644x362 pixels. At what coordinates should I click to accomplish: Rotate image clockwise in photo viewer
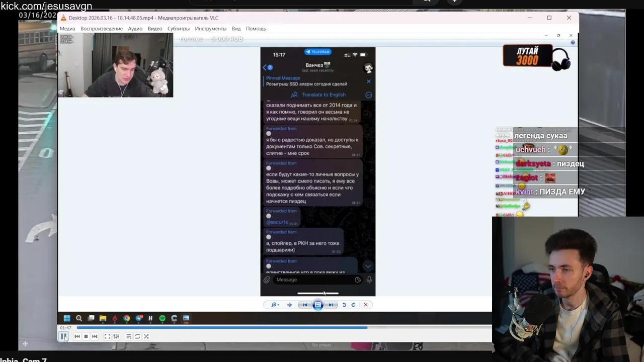pyautogui.click(x=353, y=305)
